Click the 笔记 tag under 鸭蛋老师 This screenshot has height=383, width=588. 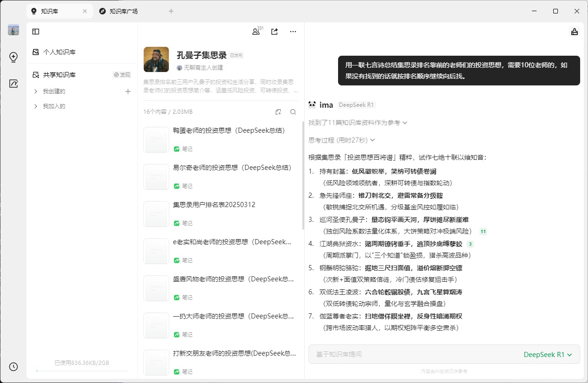pos(183,149)
